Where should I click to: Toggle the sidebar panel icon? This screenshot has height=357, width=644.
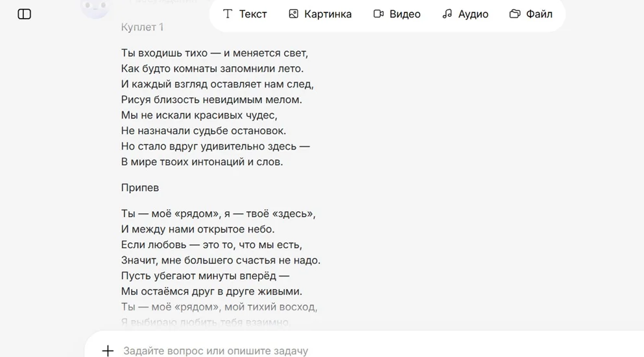pos(24,14)
